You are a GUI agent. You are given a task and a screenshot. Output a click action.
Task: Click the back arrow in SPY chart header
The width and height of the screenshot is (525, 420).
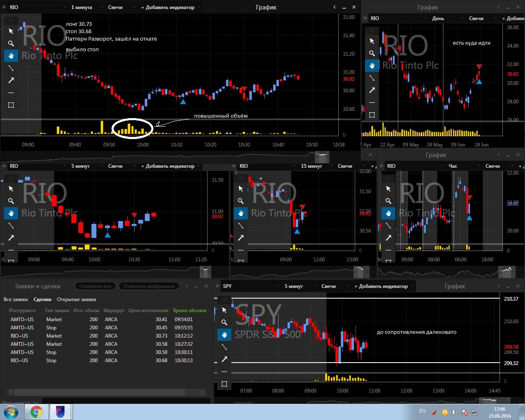[x=499, y=286]
